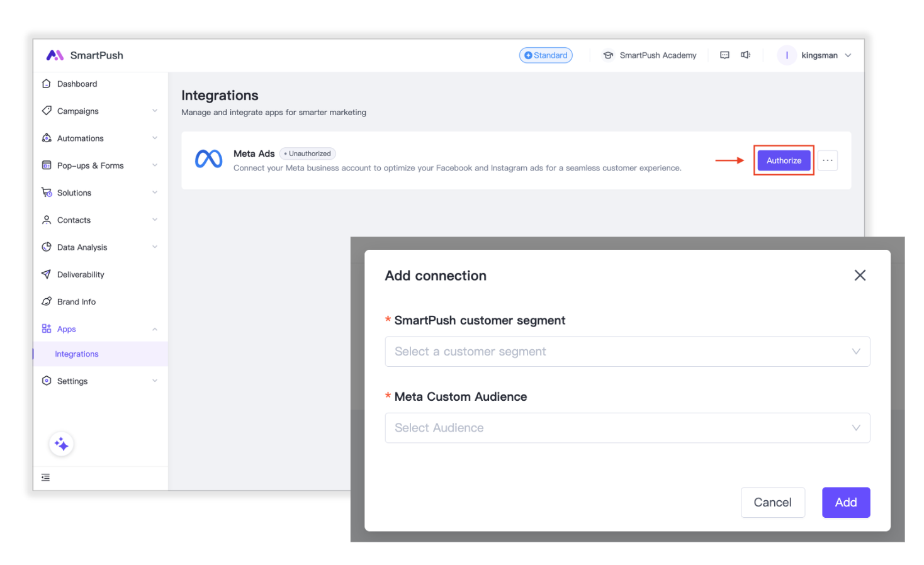Click the Authorize button
924x565 pixels.
click(784, 160)
